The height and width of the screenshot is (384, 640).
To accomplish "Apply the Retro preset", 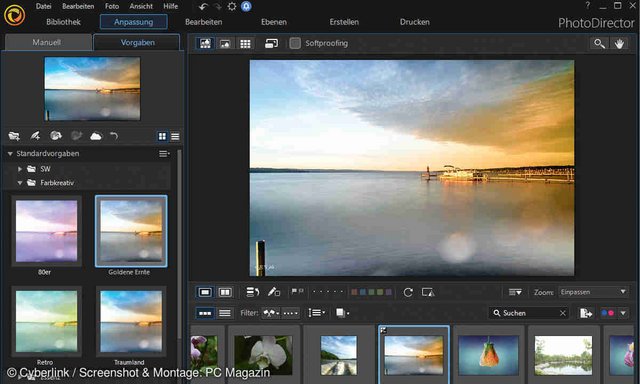I will (x=47, y=321).
